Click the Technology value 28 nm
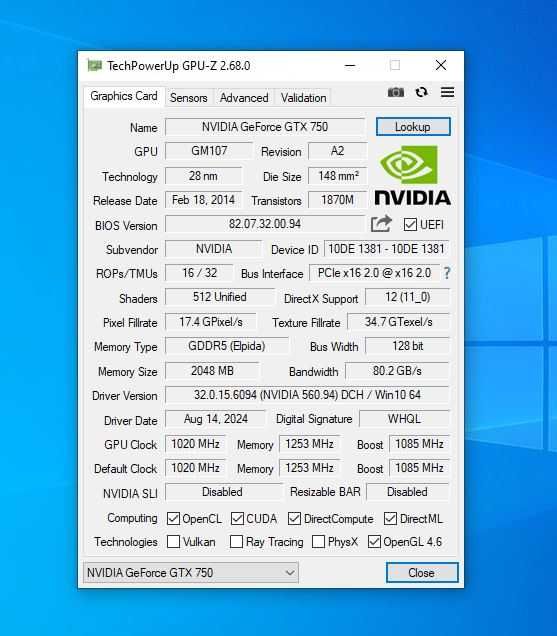This screenshot has height=636, width=557. [x=203, y=176]
